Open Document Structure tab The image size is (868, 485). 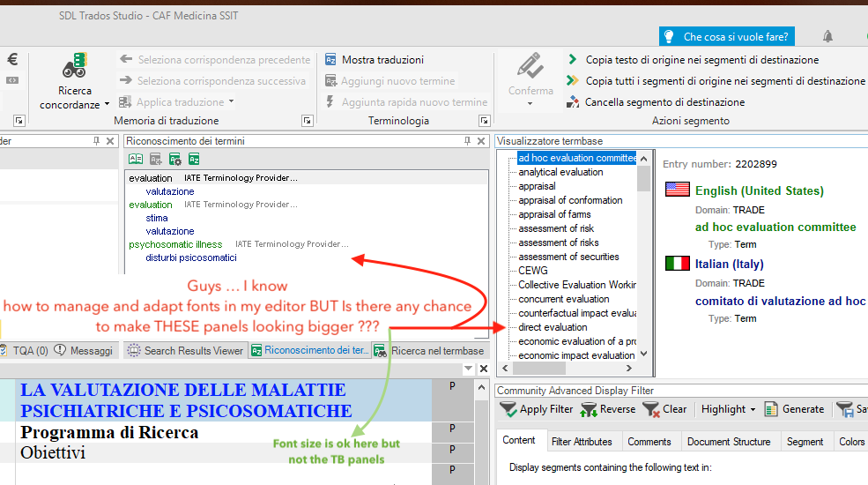[729, 442]
